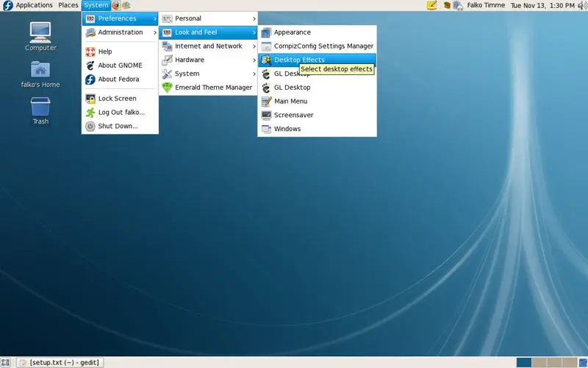Expand the Hardware submenu

pyautogui.click(x=208, y=60)
